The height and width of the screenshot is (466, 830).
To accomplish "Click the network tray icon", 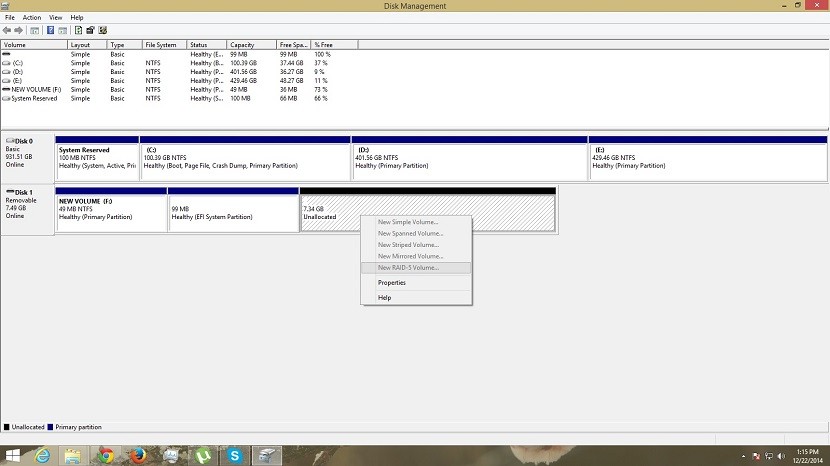I will [769, 456].
